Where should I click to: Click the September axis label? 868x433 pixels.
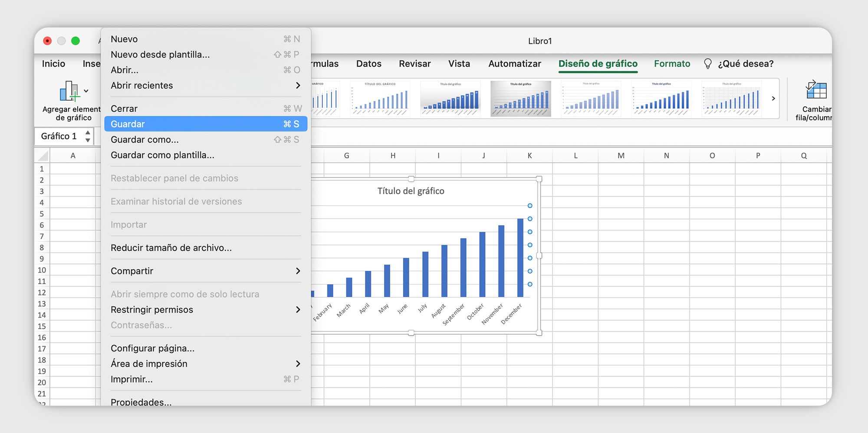[454, 314]
